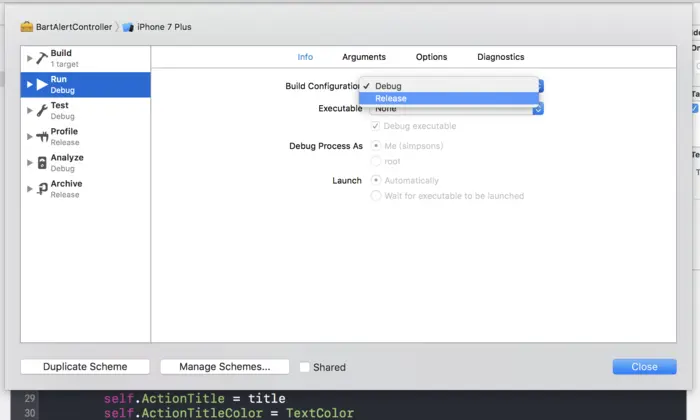Viewport: 700px width, 420px height.
Task: Choose Release in Build Configuration menu
Action: pos(449,98)
